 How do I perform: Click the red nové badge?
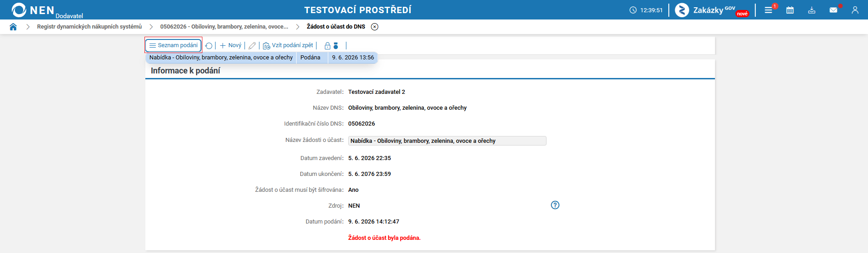pyautogui.click(x=743, y=14)
